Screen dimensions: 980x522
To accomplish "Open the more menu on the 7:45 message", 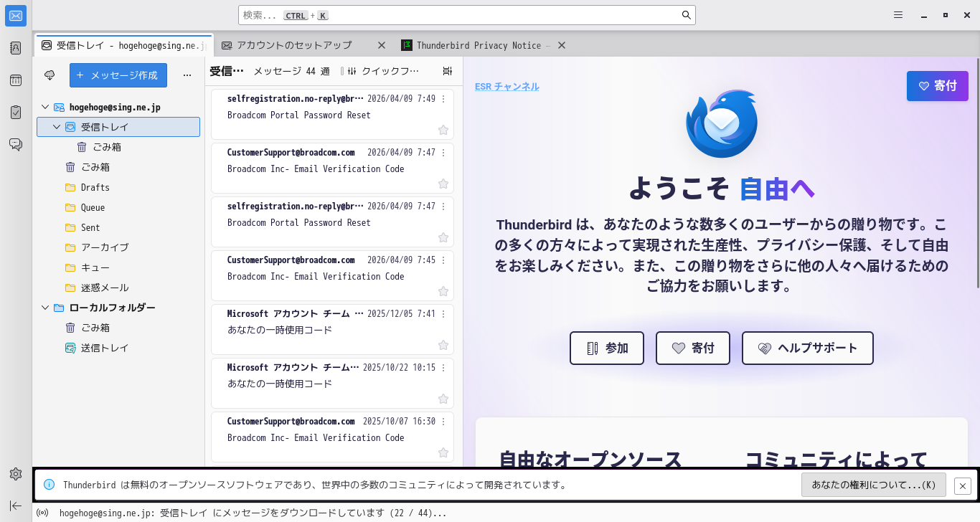I will [443, 260].
